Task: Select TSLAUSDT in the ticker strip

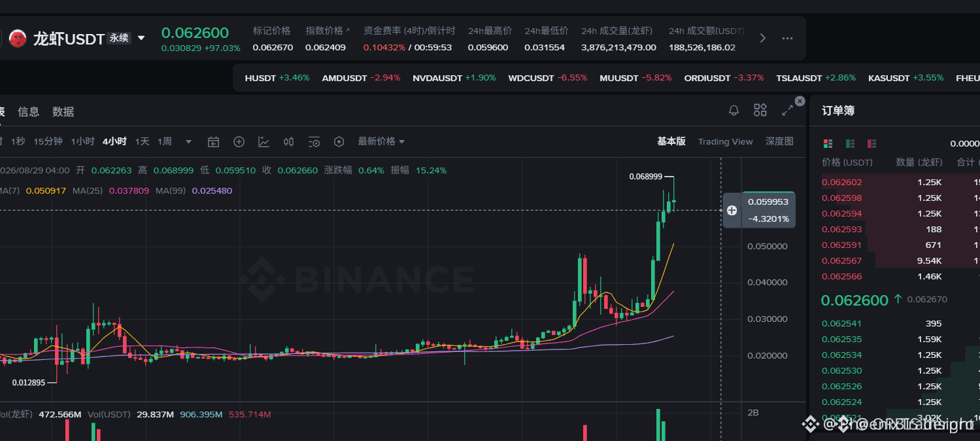Action: pyautogui.click(x=816, y=78)
